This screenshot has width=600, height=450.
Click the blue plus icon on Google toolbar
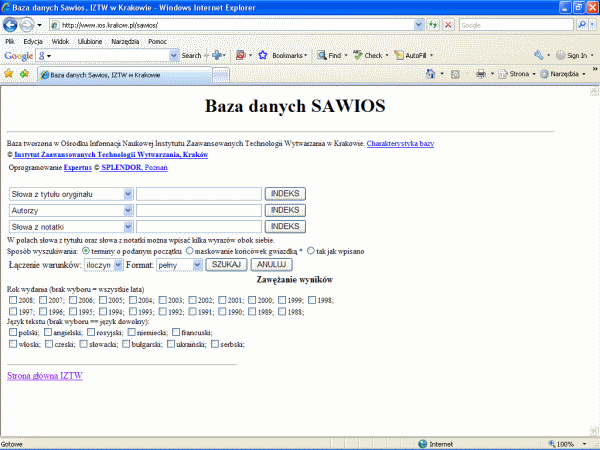coord(217,55)
